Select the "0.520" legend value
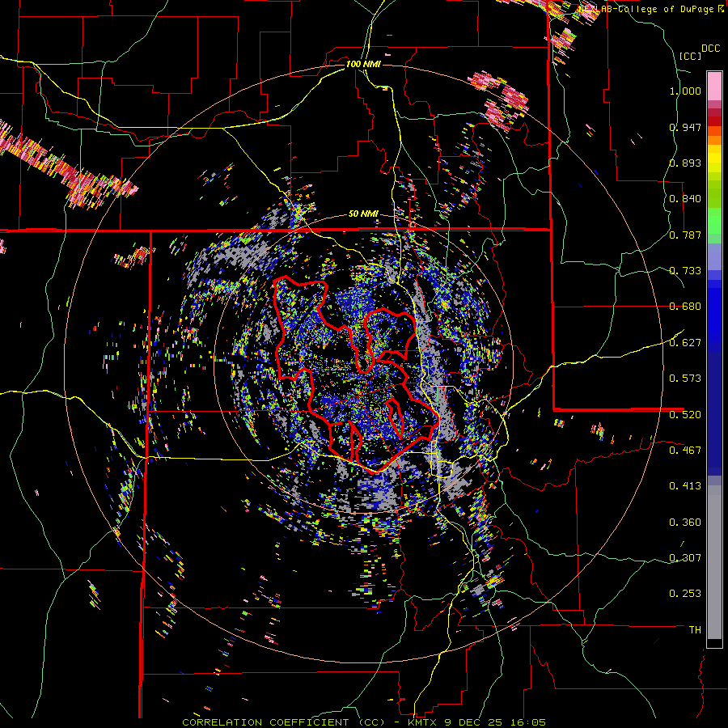 point(685,414)
